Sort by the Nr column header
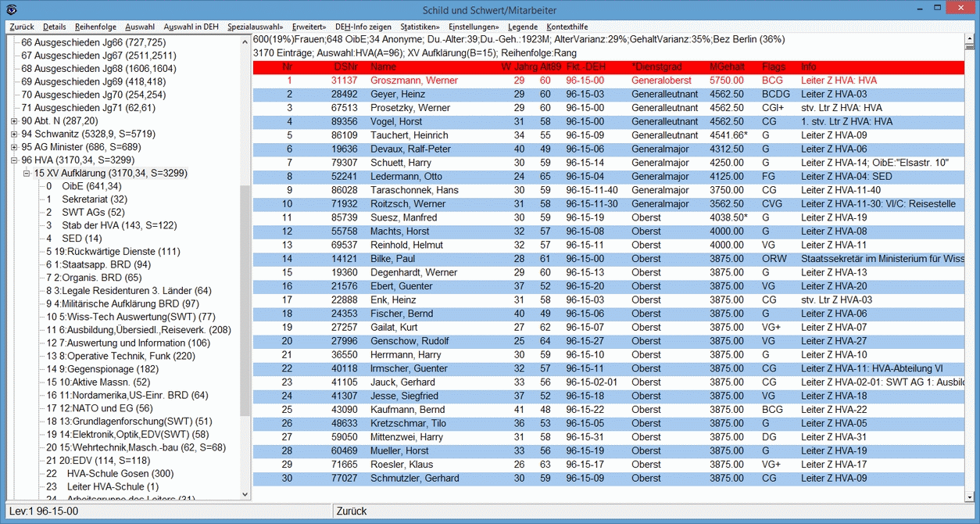This screenshot has width=980, height=524. (287, 67)
